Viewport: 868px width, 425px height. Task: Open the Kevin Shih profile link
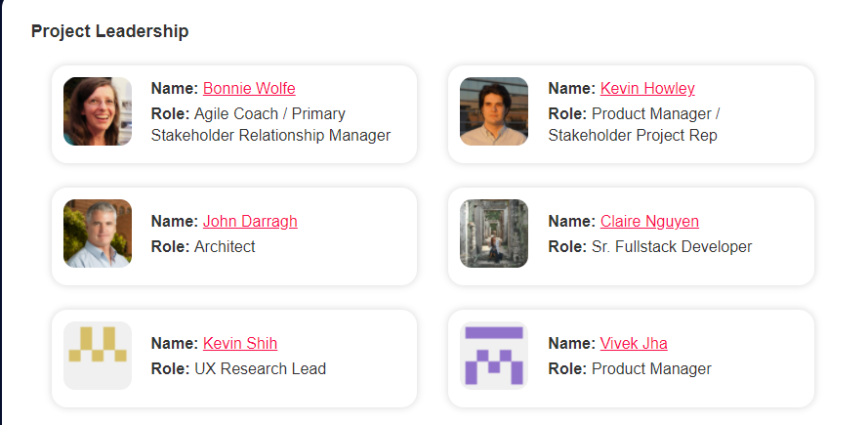click(x=240, y=343)
